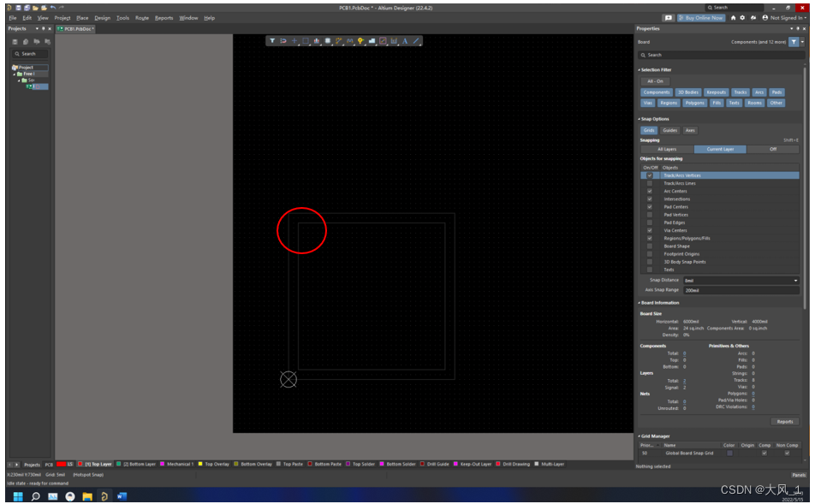Toggle the Intersections snapping checkbox
Viewport: 815px width, 504px height.
tap(649, 199)
